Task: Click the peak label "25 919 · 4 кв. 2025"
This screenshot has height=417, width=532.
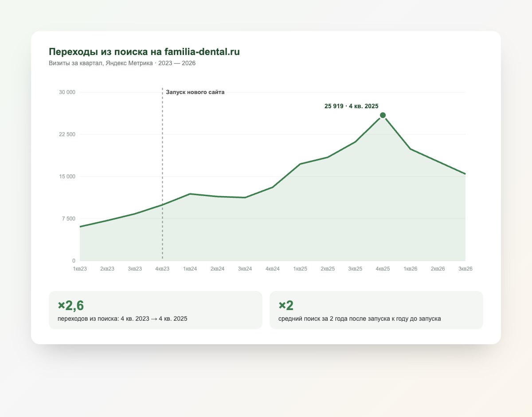Action: point(352,106)
